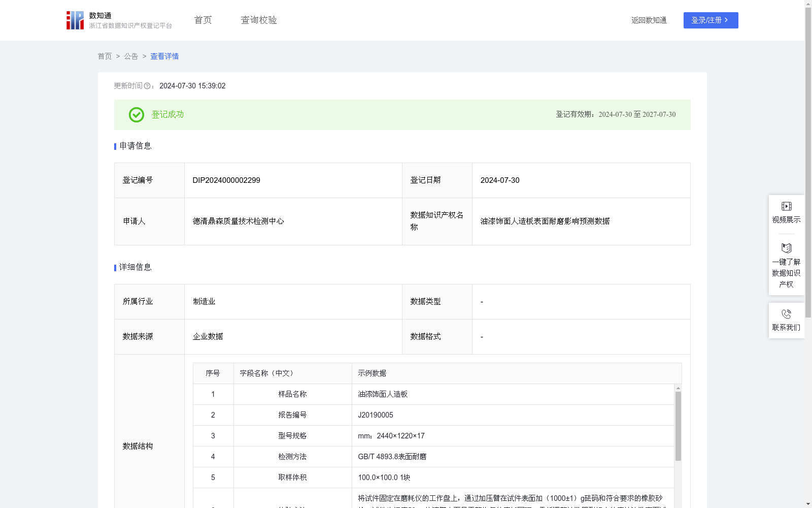
Task: Click the inner data table scrollbar thumb
Action: (678, 426)
